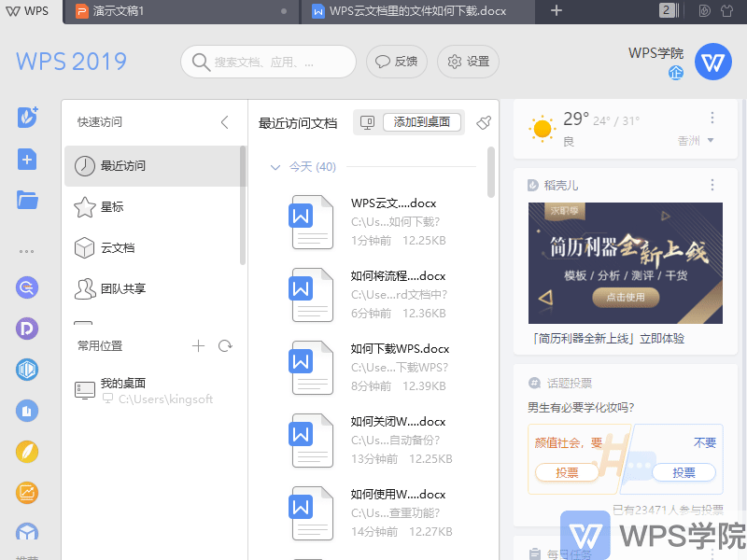This screenshot has height=560, width=747.
Task: Open the WPS云文....docx recent file
Action: [376, 222]
